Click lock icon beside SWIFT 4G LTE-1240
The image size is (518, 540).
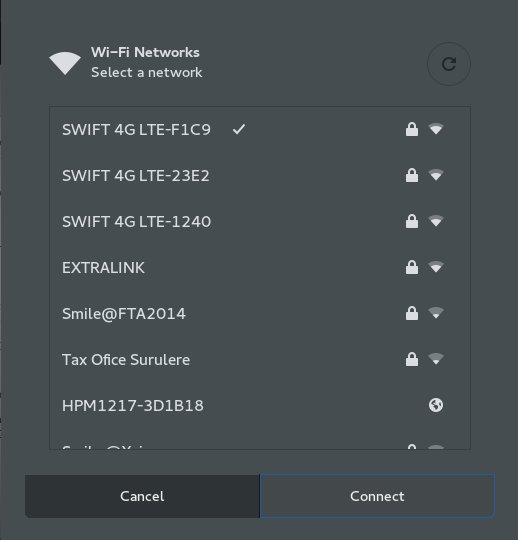point(412,221)
